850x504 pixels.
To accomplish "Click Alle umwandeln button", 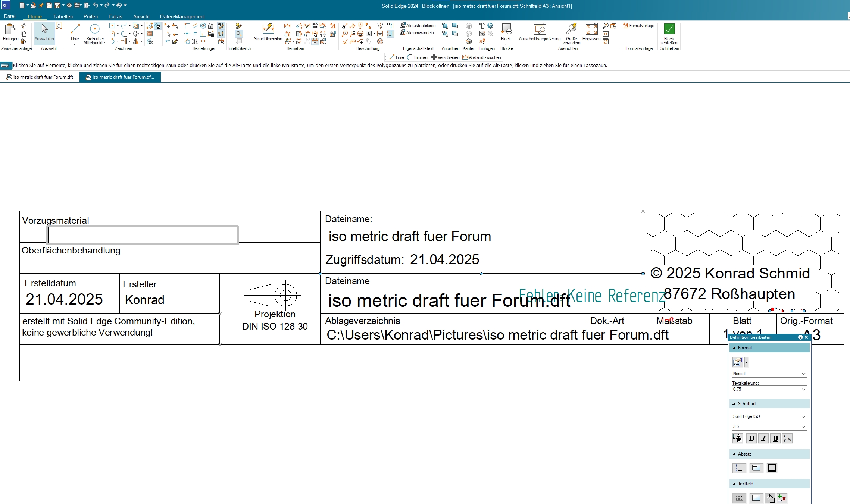I will (x=417, y=33).
